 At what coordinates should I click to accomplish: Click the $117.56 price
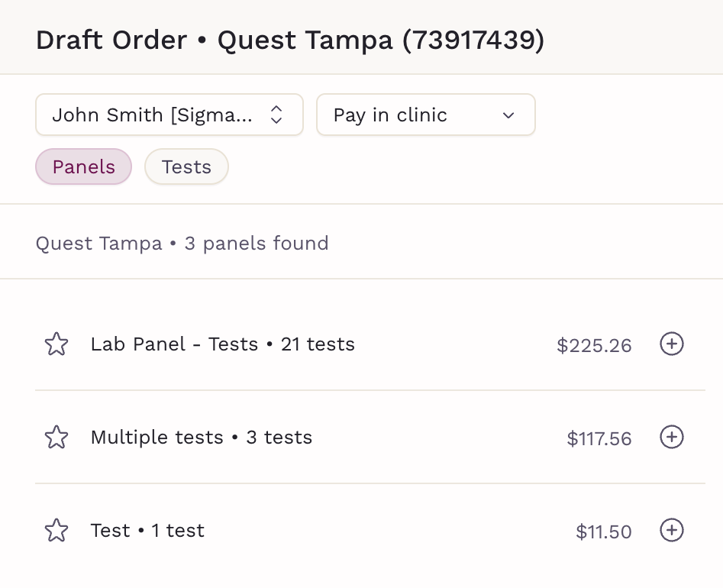click(x=599, y=439)
